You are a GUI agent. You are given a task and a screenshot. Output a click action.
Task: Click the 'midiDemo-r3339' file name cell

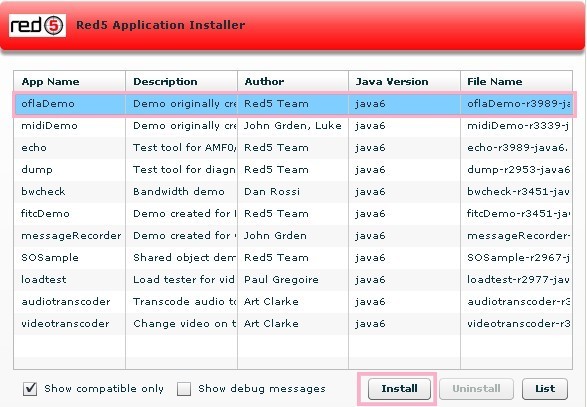(516, 126)
